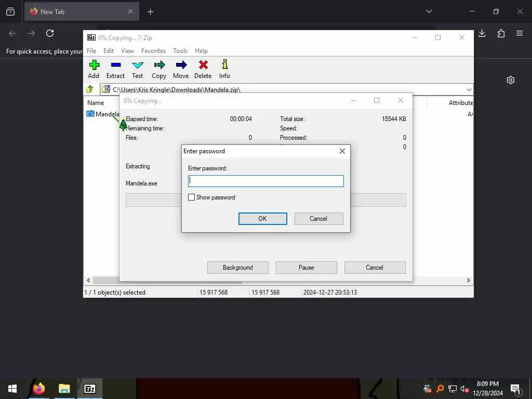
Task: Pause the copying operation
Action: pos(307,268)
